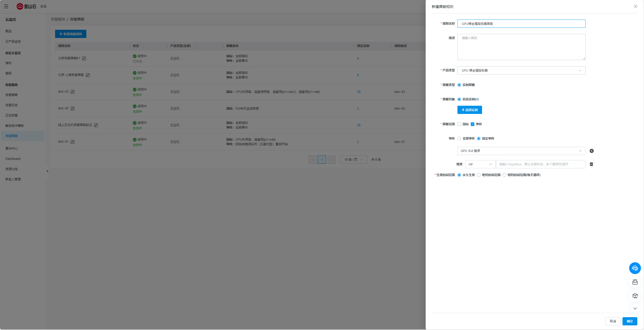Viewport: 644px width, 330px height.
Task: Delete the xid dimension row with trash icon
Action: coord(591,164)
